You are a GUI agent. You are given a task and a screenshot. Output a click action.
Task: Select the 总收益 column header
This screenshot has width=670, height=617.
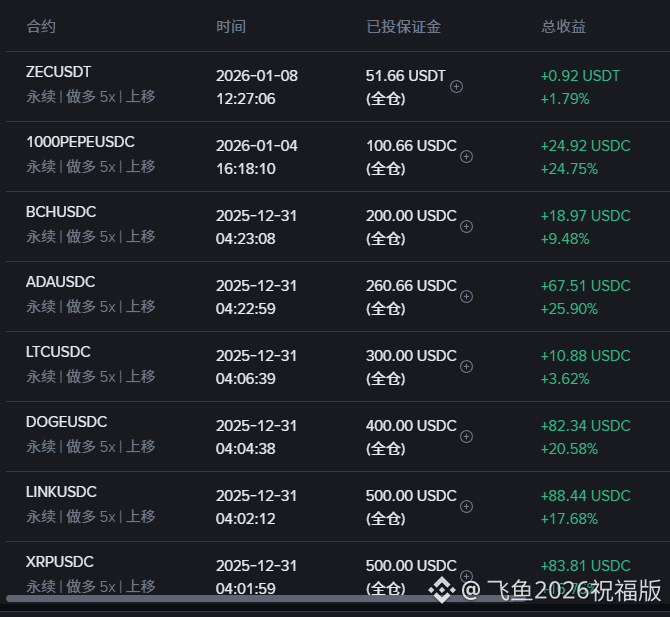coord(563,27)
